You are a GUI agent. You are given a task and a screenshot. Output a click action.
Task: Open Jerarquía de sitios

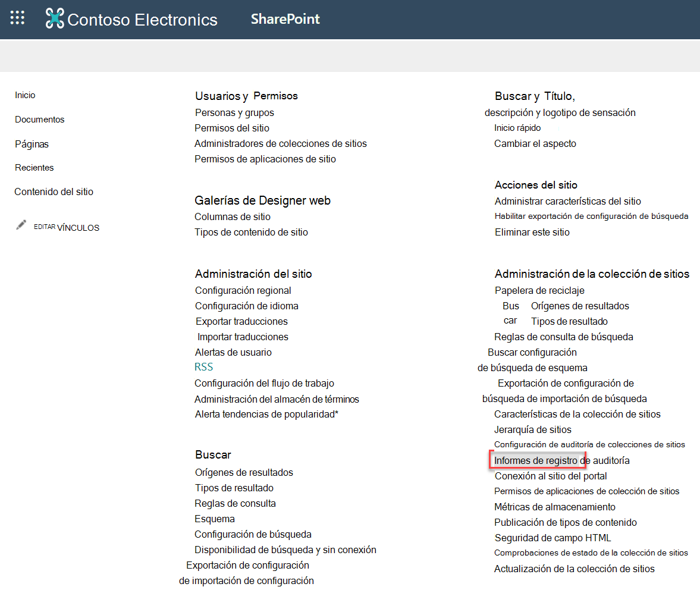pos(533,430)
